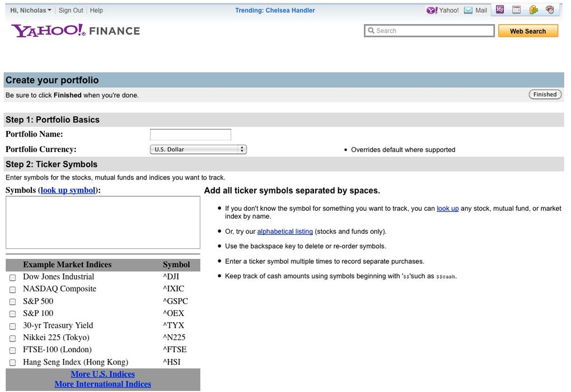Click the Yahoo! Finance logo
Viewport: 571px width, 392px height.
(x=76, y=31)
